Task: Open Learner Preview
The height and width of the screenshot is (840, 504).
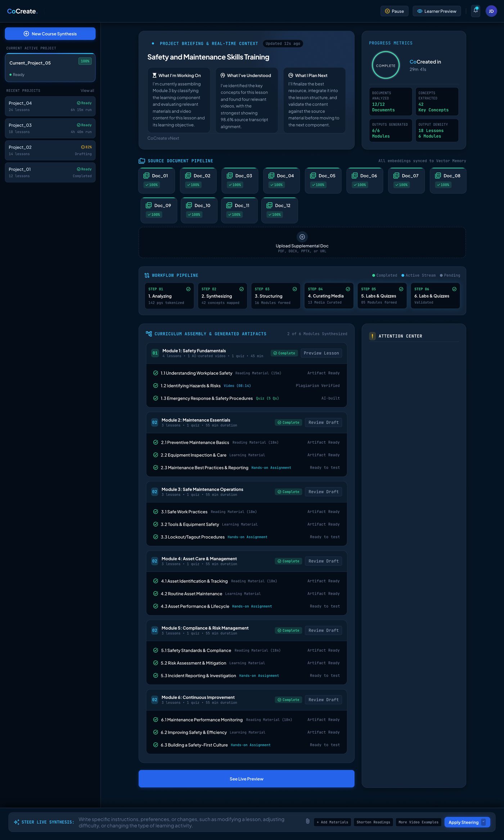Action: pos(437,11)
